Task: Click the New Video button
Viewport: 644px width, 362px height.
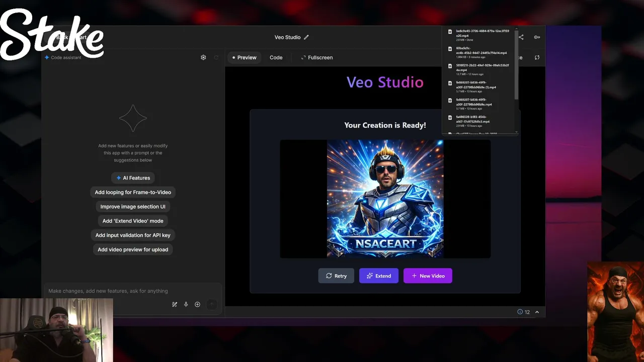Action: (x=428, y=276)
